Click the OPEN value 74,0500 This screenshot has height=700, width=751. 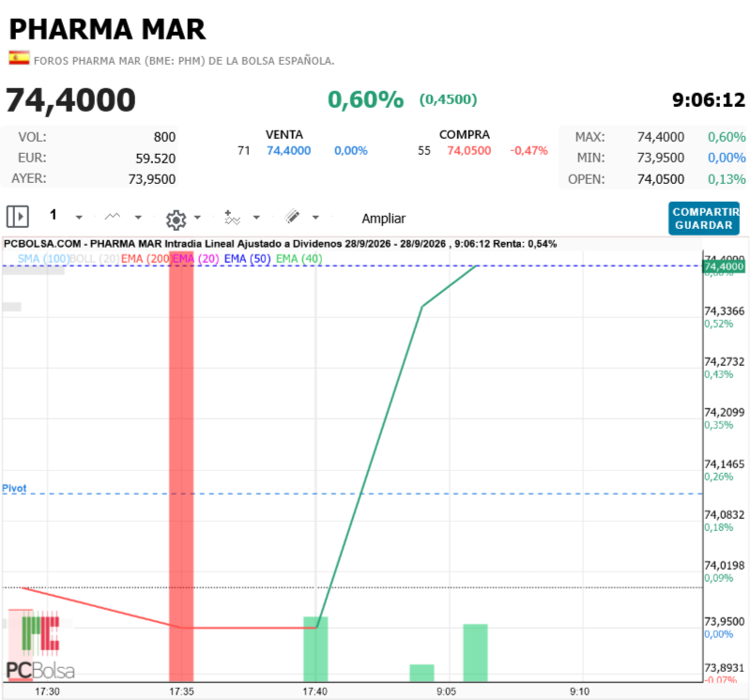(x=661, y=179)
